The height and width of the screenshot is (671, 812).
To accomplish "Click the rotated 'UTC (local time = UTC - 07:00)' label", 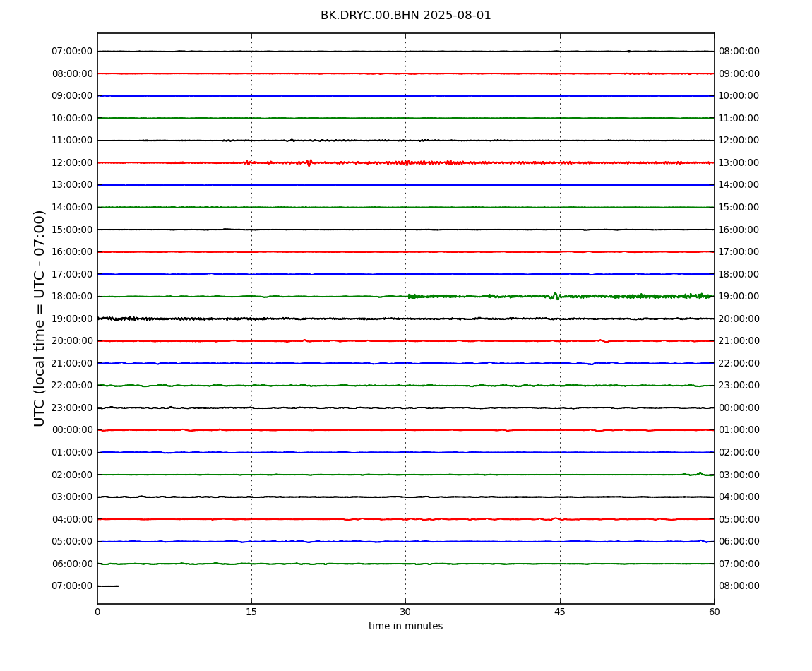I will coord(40,318).
